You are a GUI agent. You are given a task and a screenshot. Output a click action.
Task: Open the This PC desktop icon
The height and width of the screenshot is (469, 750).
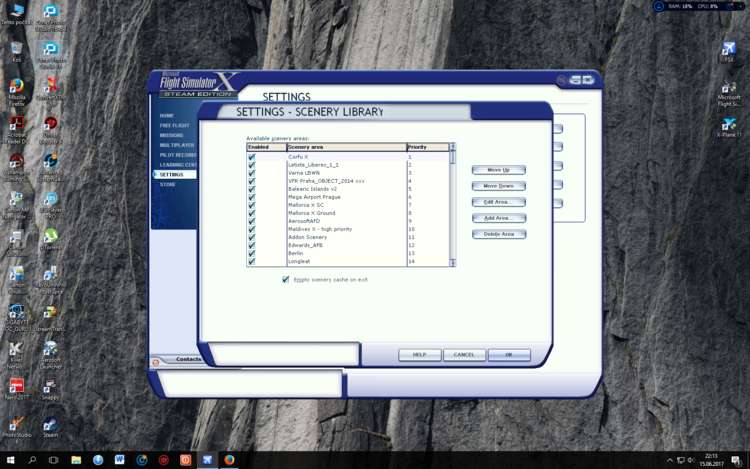tap(17, 12)
